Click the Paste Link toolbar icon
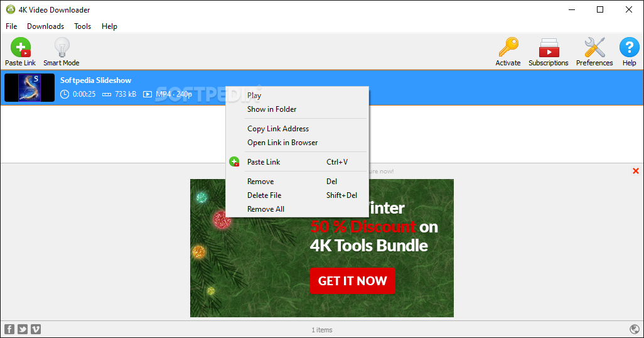 point(21,47)
